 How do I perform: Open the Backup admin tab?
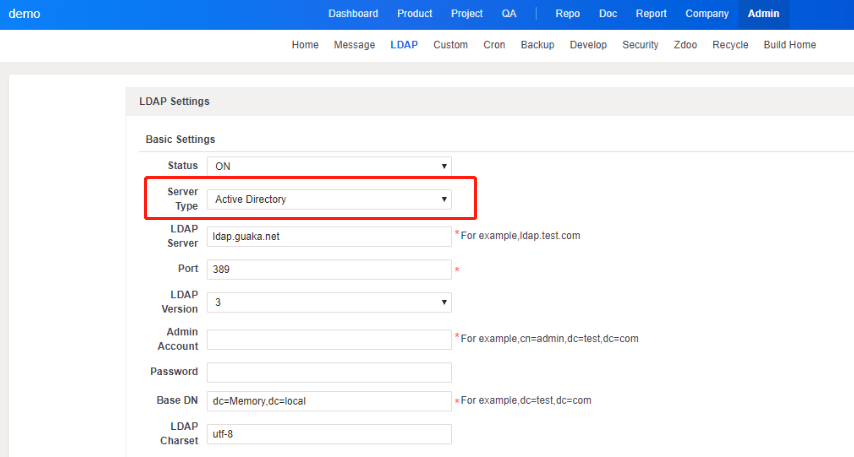537,45
